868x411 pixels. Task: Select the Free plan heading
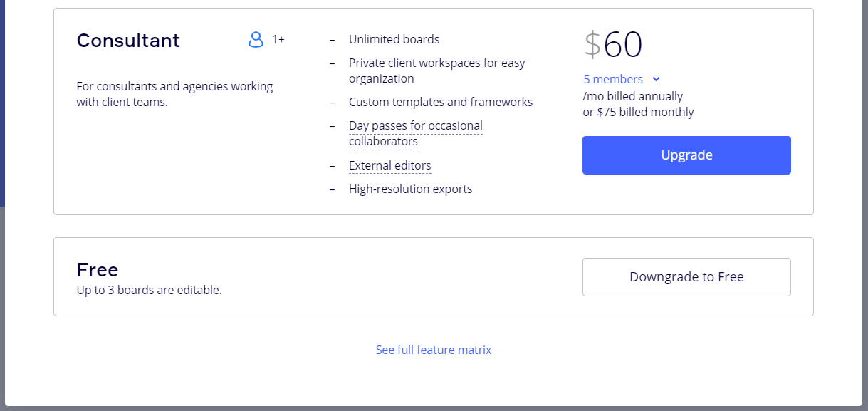click(98, 270)
